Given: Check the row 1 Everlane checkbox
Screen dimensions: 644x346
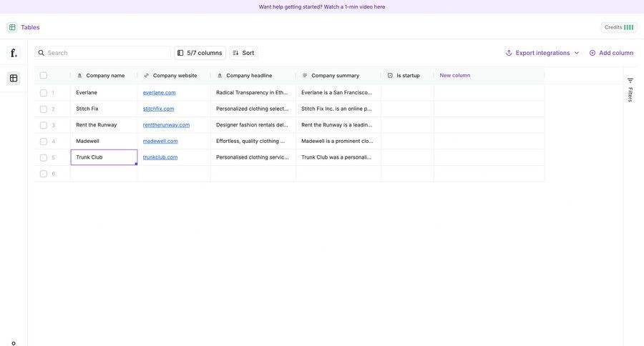Looking at the screenshot, I should pos(44,93).
